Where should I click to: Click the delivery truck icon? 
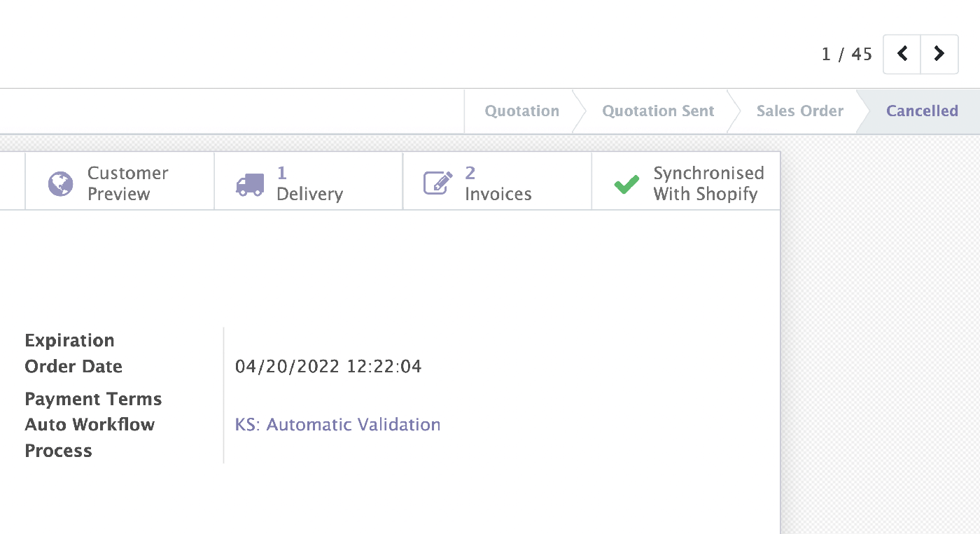click(250, 185)
